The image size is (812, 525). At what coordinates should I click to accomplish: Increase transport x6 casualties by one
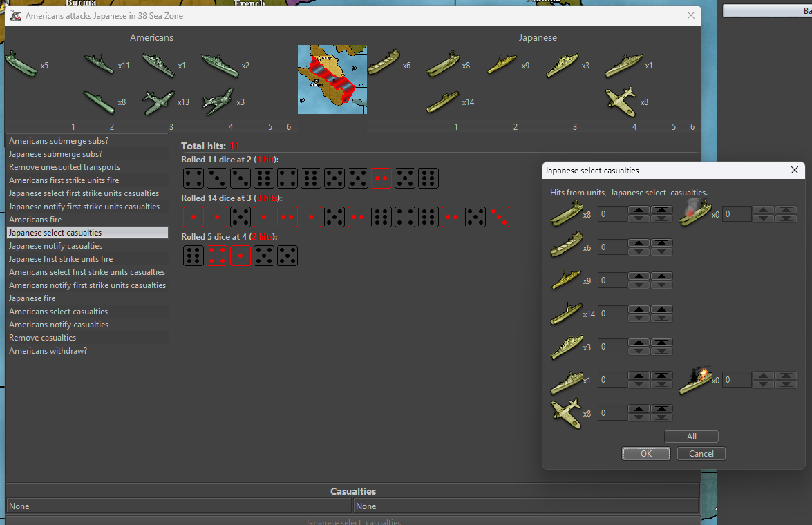tap(639, 243)
